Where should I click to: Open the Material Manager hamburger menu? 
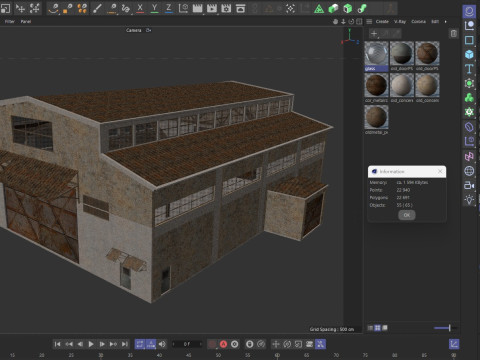pyautogui.click(x=369, y=21)
